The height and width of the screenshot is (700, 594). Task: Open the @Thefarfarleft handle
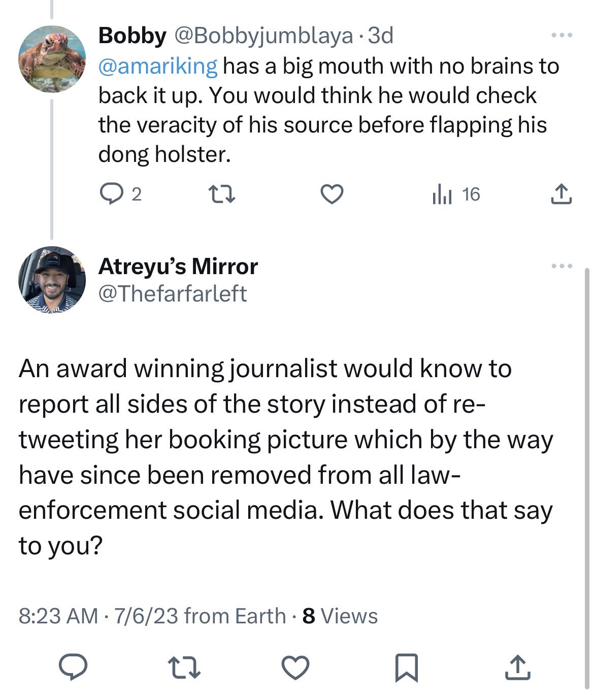173,293
